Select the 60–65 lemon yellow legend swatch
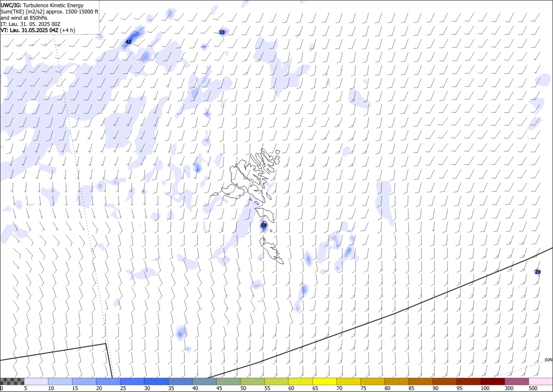 coord(300,381)
